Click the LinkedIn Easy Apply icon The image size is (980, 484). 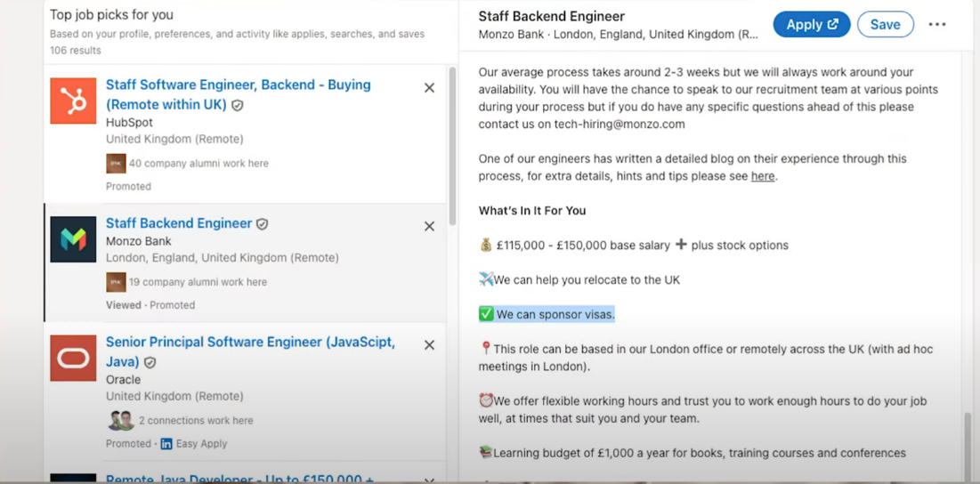click(166, 444)
